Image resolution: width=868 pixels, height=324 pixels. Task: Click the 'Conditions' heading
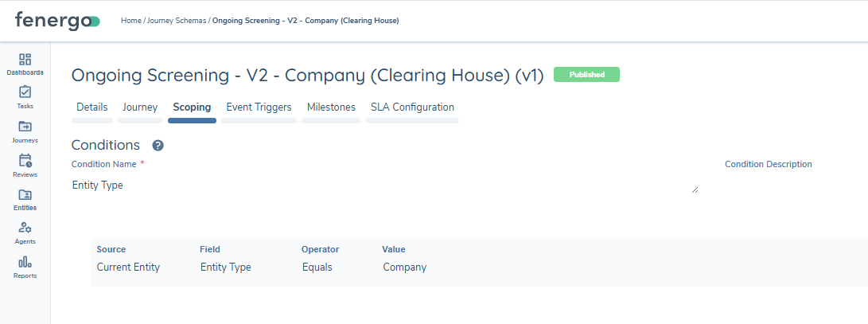pos(106,145)
